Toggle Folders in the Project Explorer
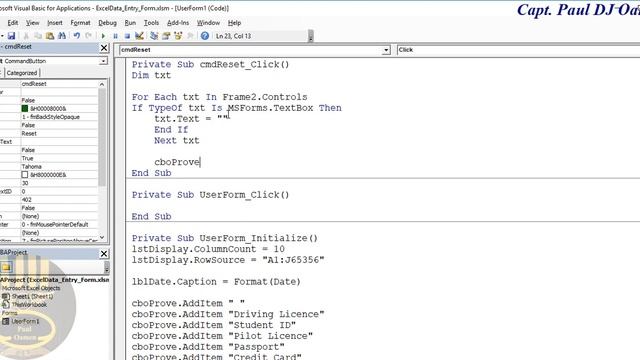Image resolution: width=640 pixels, height=360 pixels. (x=6, y=267)
